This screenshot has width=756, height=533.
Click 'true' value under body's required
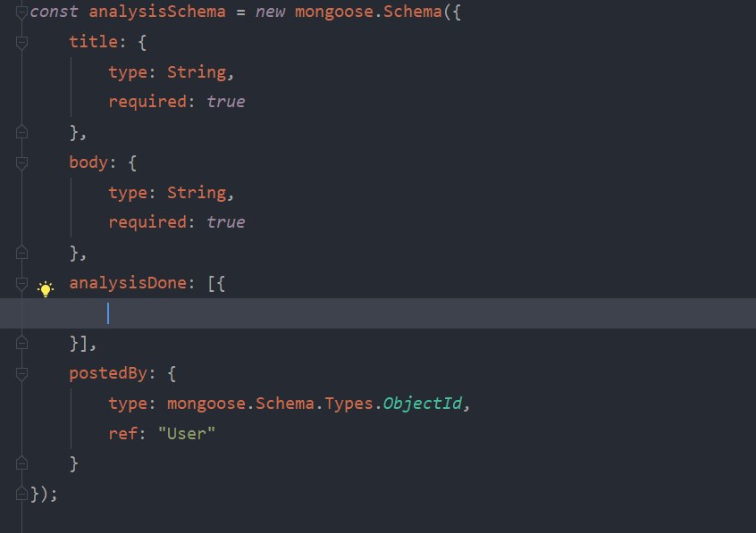pyautogui.click(x=226, y=222)
